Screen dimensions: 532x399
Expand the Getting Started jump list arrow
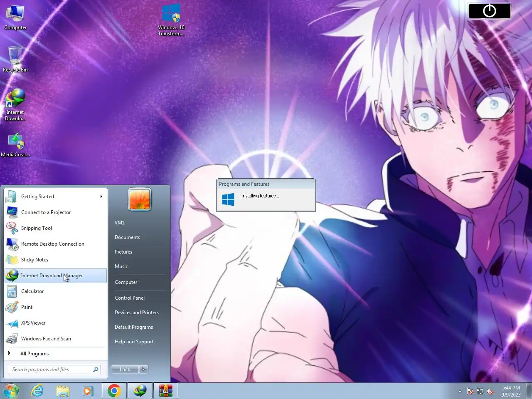point(101,197)
